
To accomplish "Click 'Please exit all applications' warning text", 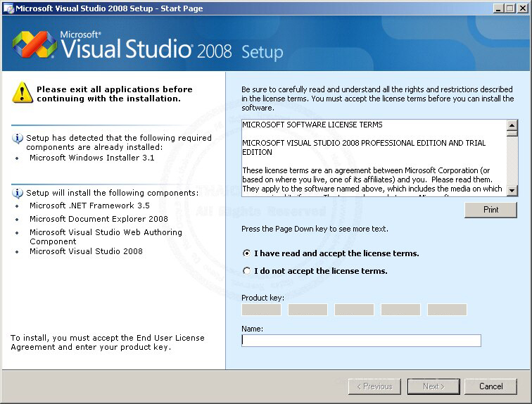I will tap(115, 94).
